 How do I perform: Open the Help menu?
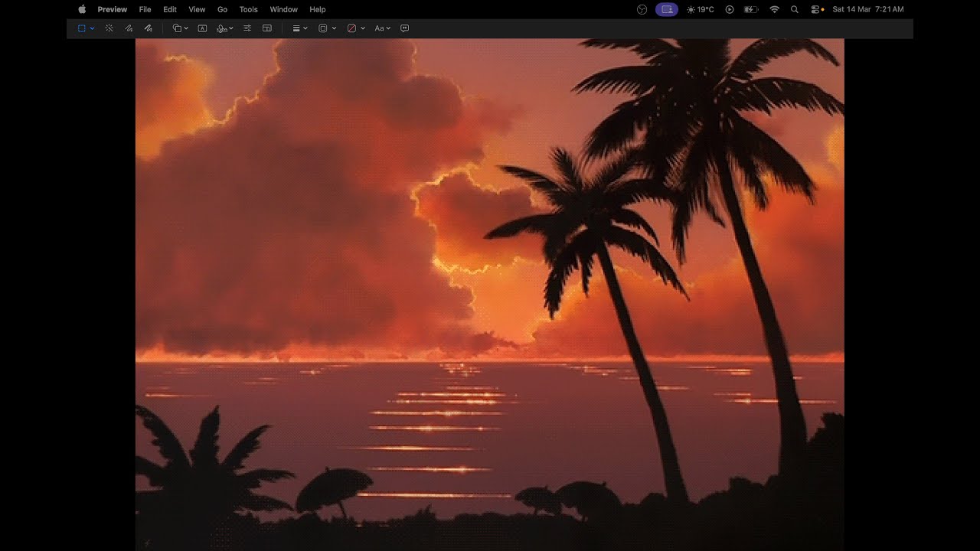pyautogui.click(x=318, y=9)
